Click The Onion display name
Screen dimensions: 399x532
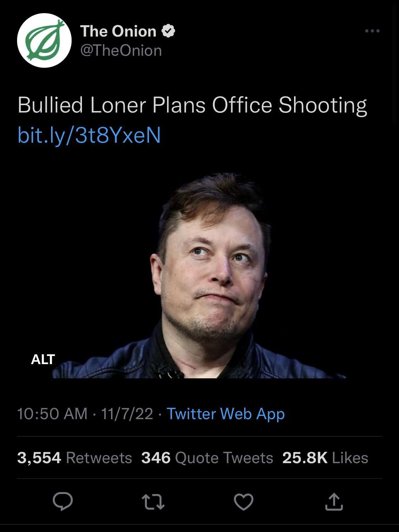[x=118, y=31]
